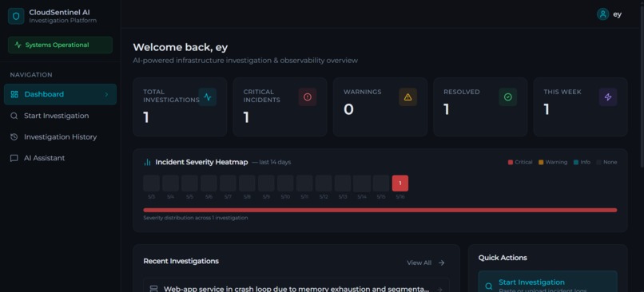
Task: Open the Web-app service crash loop investigation
Action: click(x=296, y=286)
